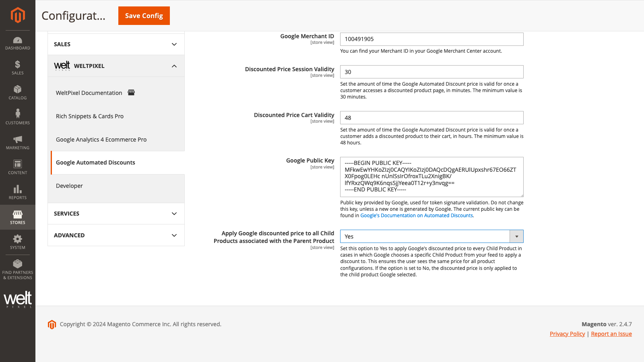This screenshot has width=644, height=362.
Task: Click the 'Magento ver. 2.4.7' footer text
Action: 607,324
